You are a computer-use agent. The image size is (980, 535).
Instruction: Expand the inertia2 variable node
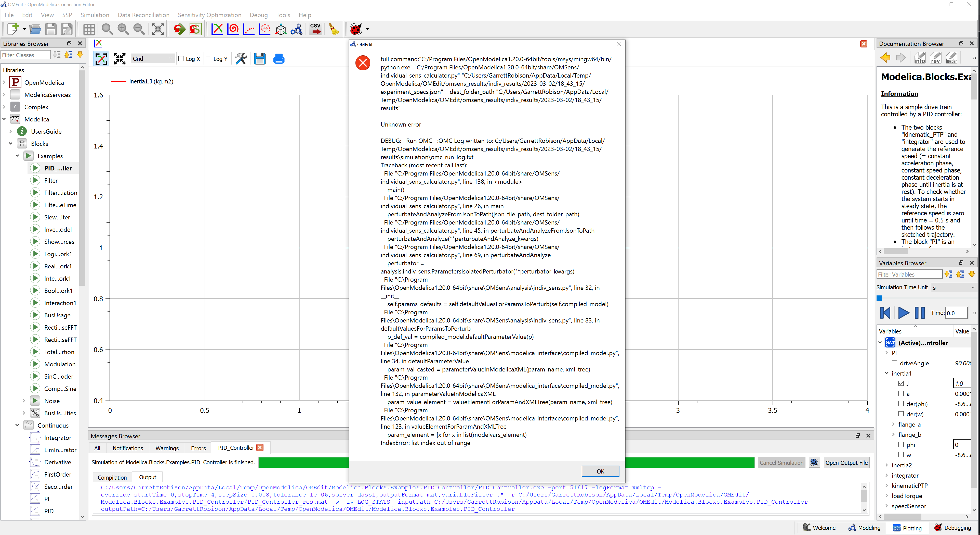(x=887, y=465)
